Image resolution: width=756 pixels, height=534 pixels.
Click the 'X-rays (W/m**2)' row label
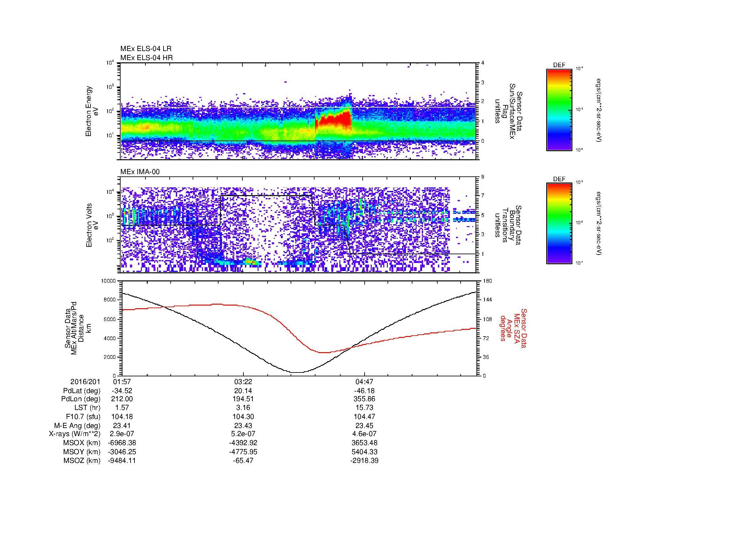(74, 434)
